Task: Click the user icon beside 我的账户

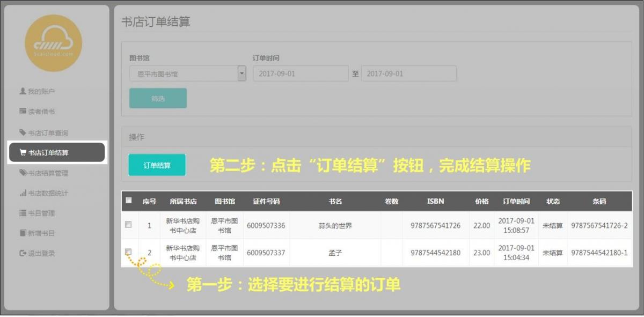Action: pos(23,91)
